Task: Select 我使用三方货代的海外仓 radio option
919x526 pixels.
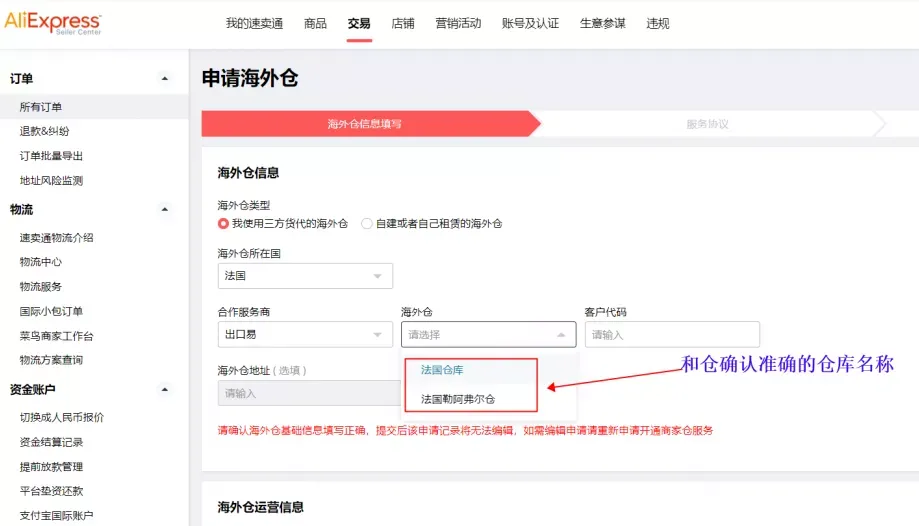Action: (x=223, y=223)
